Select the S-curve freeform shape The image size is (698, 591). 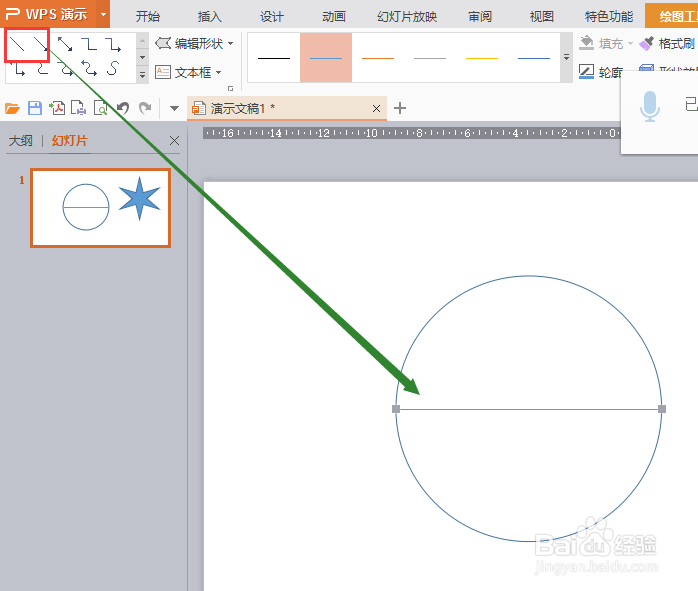113,68
